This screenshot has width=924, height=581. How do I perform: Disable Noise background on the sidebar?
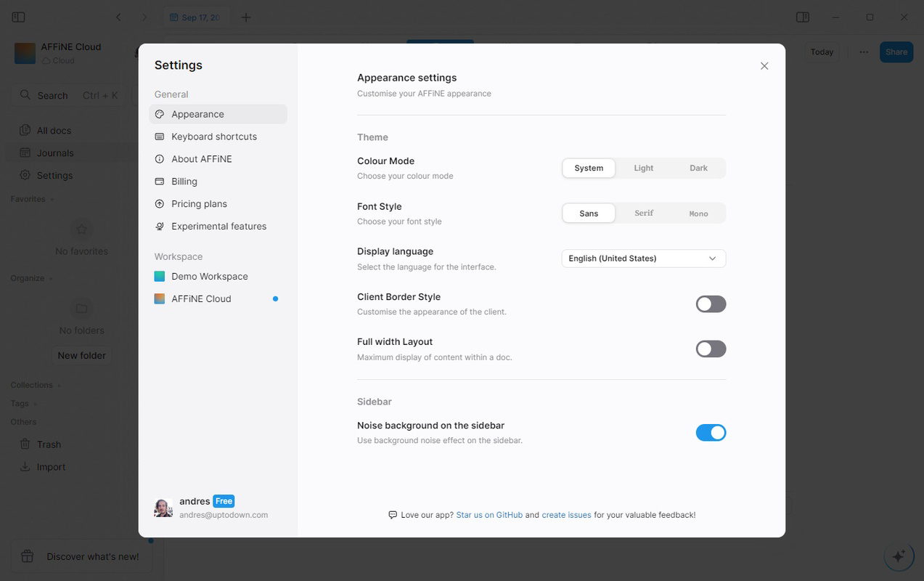711,433
